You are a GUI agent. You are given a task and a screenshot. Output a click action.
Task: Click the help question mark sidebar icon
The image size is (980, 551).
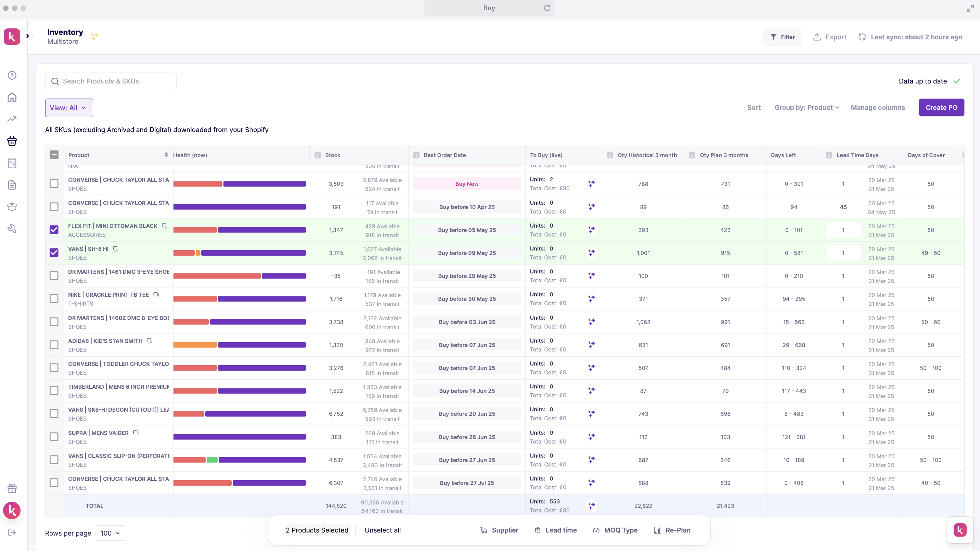(x=12, y=75)
